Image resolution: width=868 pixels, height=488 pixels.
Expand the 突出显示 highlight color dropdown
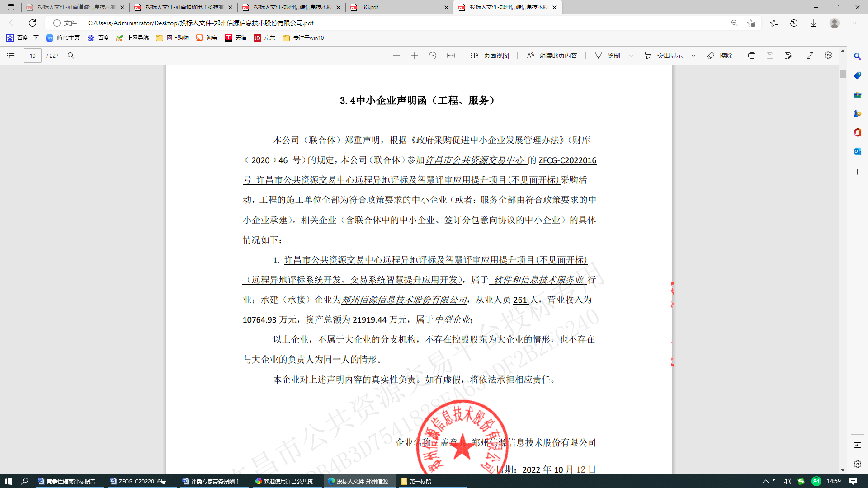[x=693, y=56]
